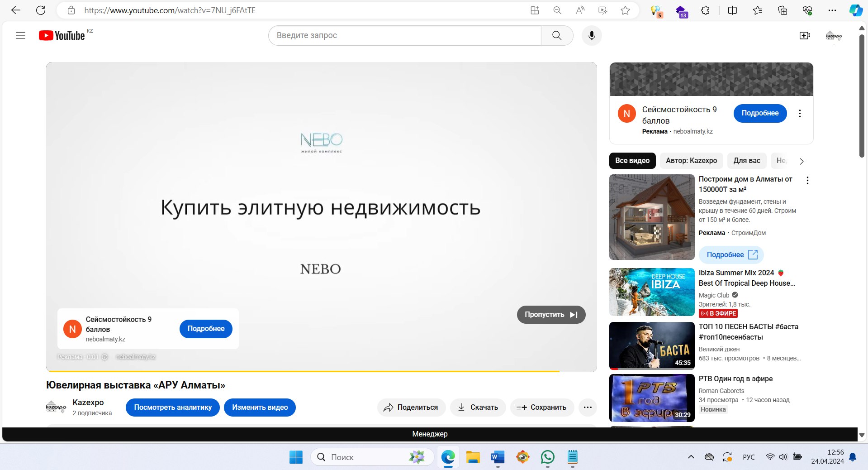
Task: Start voice search with microphone
Action: (x=592, y=35)
